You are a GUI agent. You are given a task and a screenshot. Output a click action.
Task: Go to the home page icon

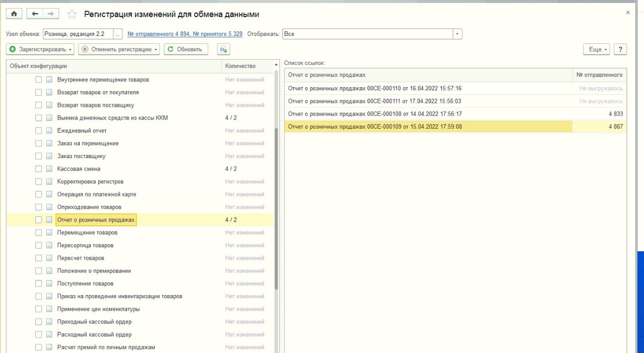pos(14,14)
